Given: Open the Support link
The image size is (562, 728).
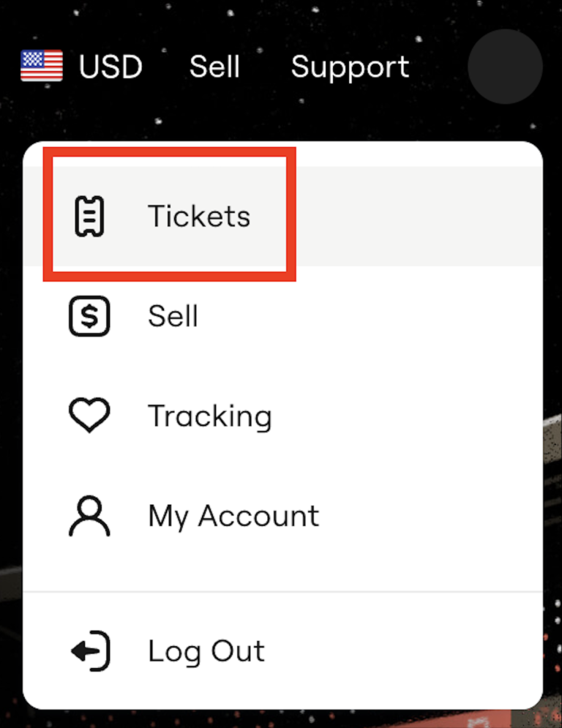Looking at the screenshot, I should click(x=349, y=66).
